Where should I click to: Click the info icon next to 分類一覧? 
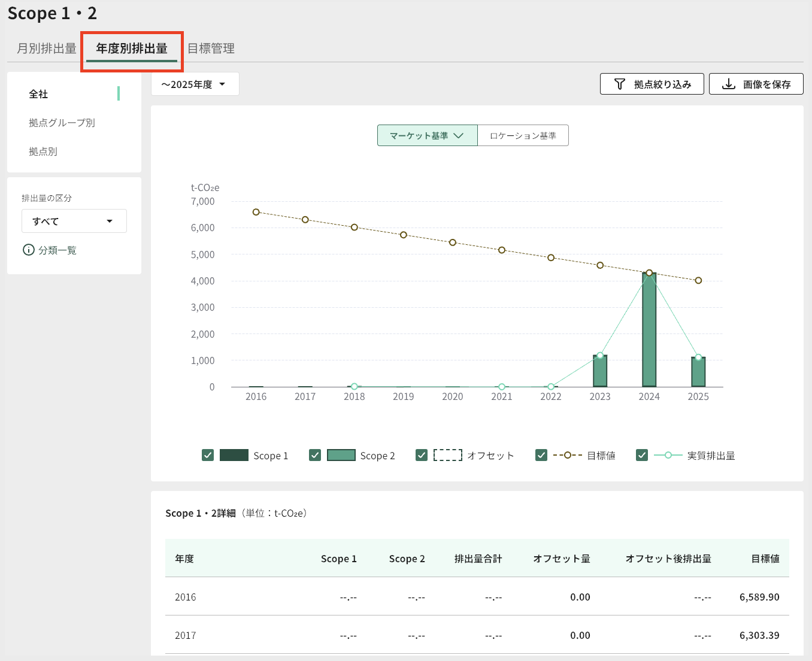point(28,250)
